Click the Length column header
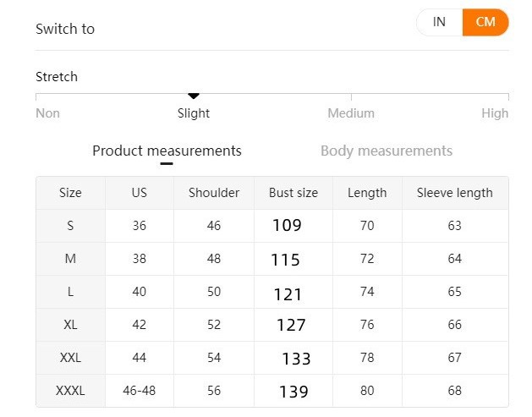 [367, 193]
